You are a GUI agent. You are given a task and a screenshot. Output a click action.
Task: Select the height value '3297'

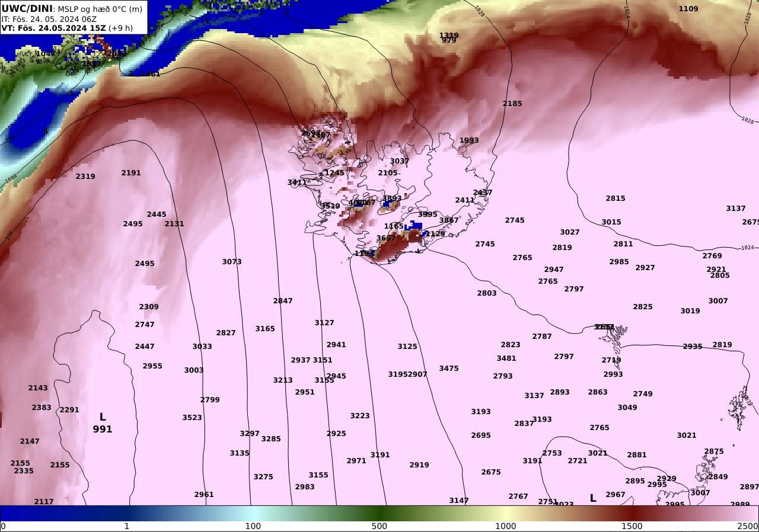[250, 434]
